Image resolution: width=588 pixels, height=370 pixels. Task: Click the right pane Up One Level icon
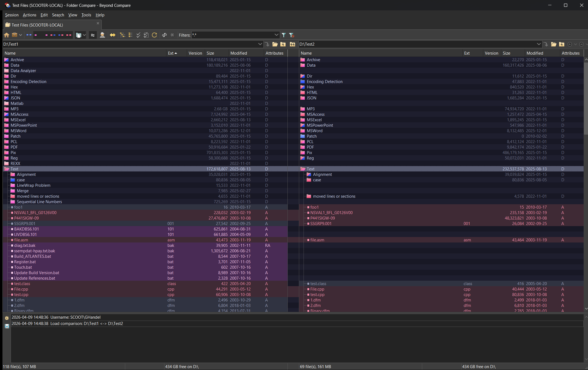[562, 44]
